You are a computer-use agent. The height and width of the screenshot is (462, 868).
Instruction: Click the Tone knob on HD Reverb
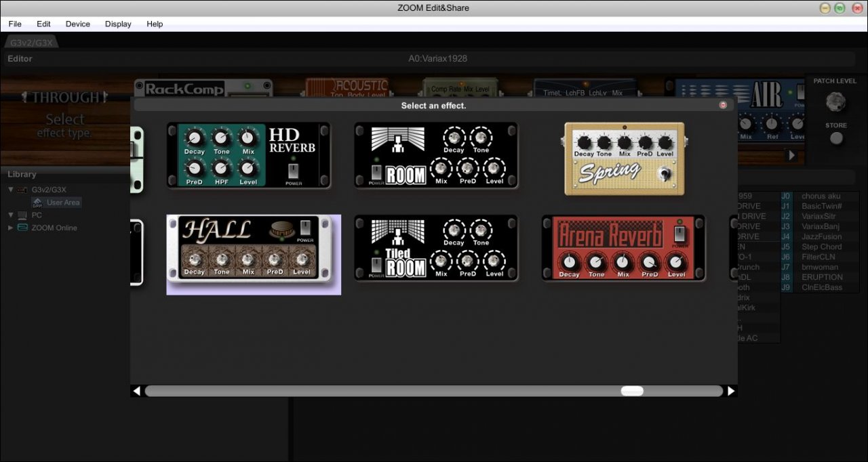(x=221, y=138)
